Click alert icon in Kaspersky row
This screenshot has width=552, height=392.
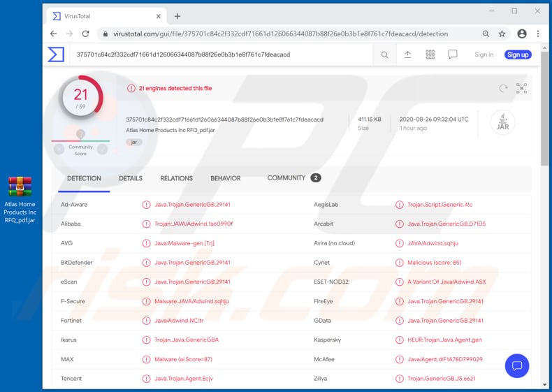tap(399, 340)
